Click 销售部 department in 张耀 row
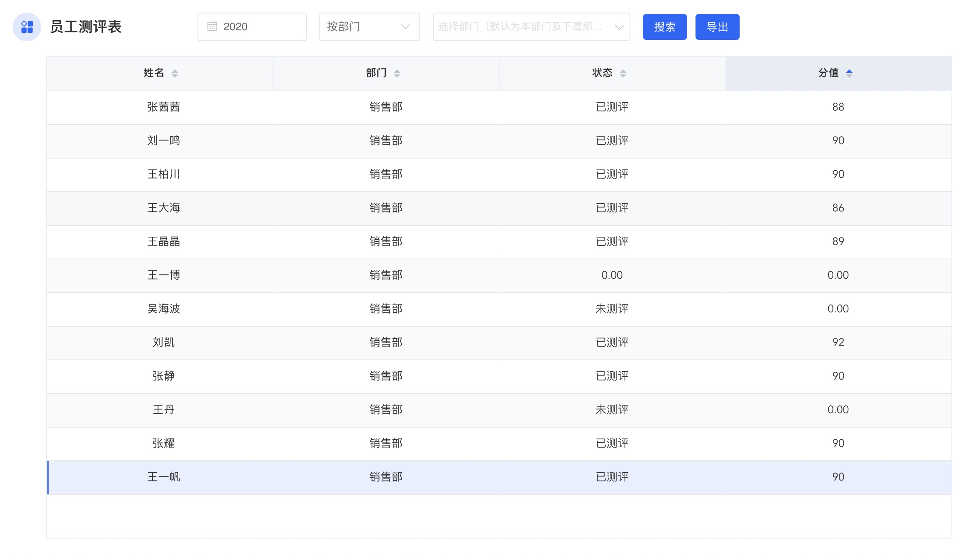Image resolution: width=980 pixels, height=560 pixels. click(386, 443)
